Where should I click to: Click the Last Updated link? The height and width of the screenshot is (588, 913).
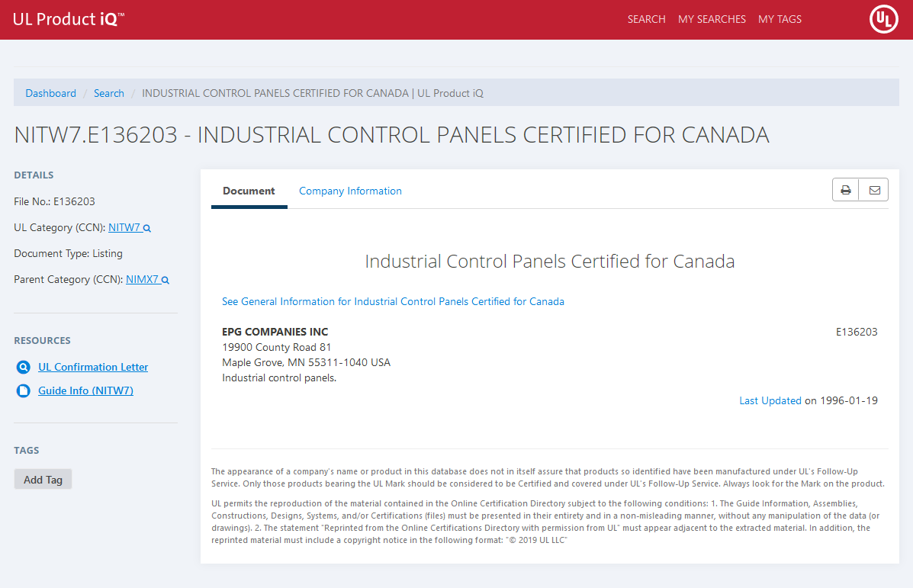[770, 400]
